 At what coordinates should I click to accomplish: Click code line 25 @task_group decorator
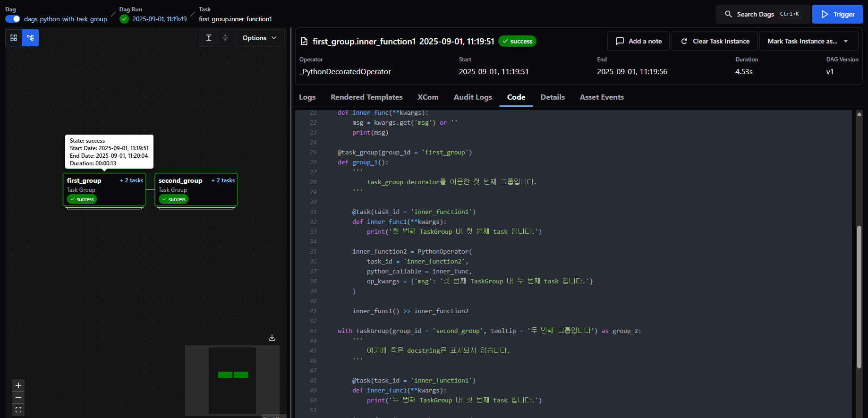(405, 152)
